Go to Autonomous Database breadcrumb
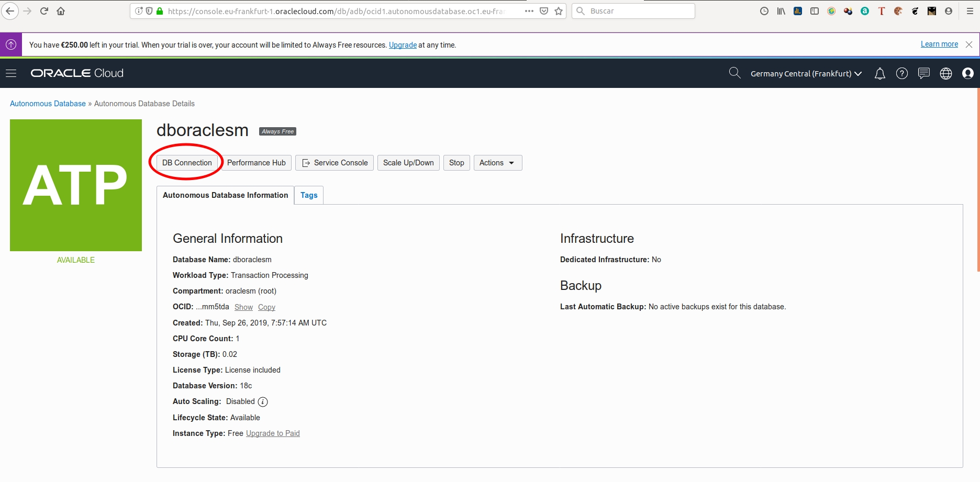The height and width of the screenshot is (482, 980). [x=48, y=104]
